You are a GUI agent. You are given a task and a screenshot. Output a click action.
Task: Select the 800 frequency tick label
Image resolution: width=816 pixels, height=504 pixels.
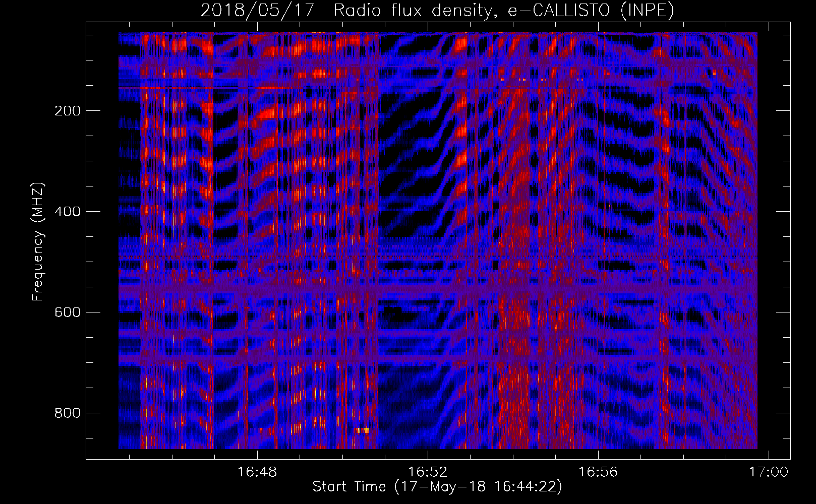point(68,413)
